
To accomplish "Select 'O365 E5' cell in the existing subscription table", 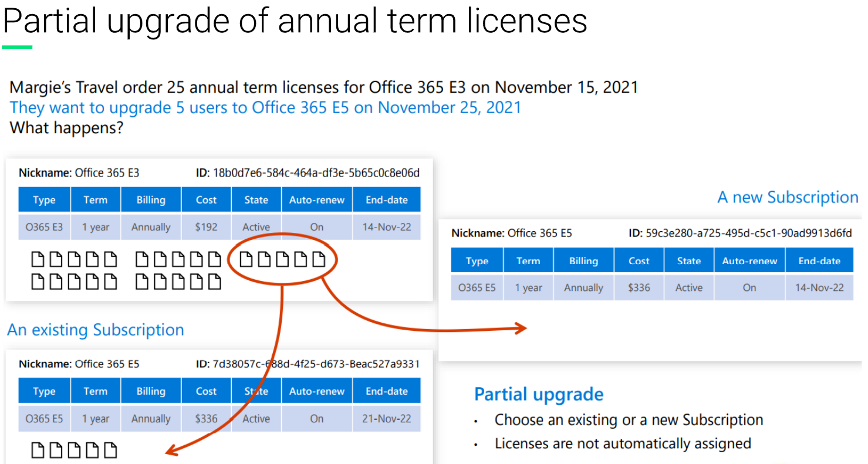I will coord(44,419).
